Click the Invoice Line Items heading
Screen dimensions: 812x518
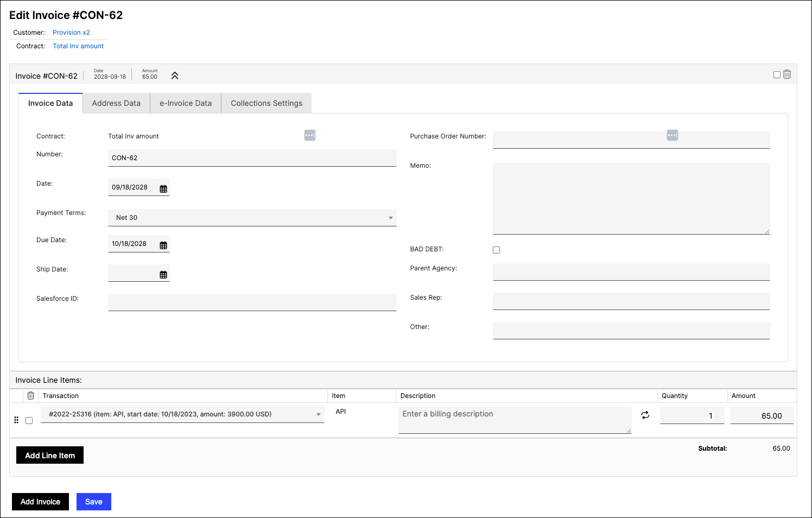click(x=49, y=380)
